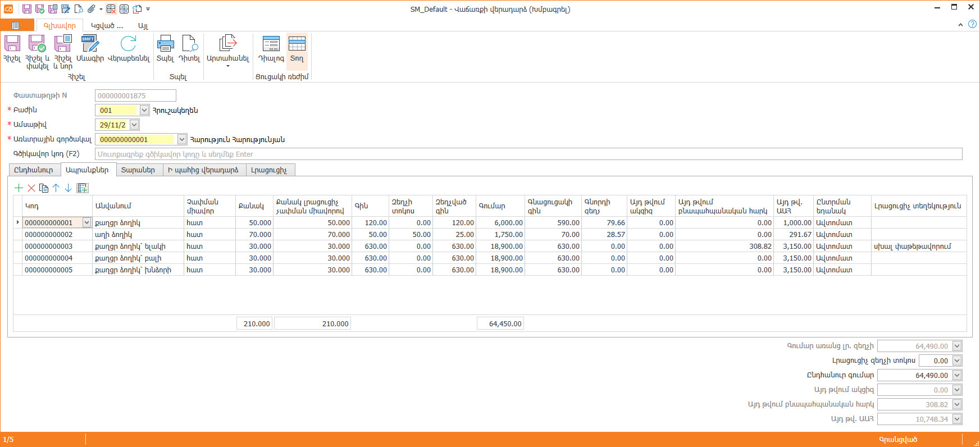Click quick access save-and-close icon with green check
This screenshot has width=980, height=447.
pos(40,9)
